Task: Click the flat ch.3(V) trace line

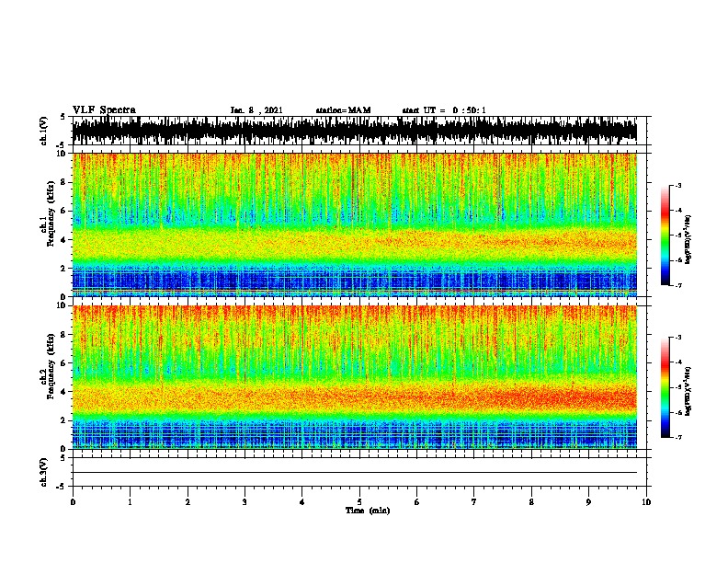Action: 355,473
